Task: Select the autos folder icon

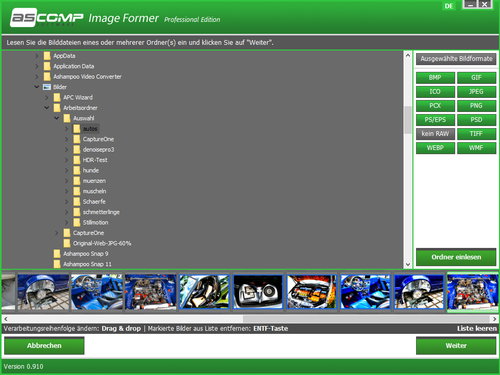Action: [x=77, y=129]
